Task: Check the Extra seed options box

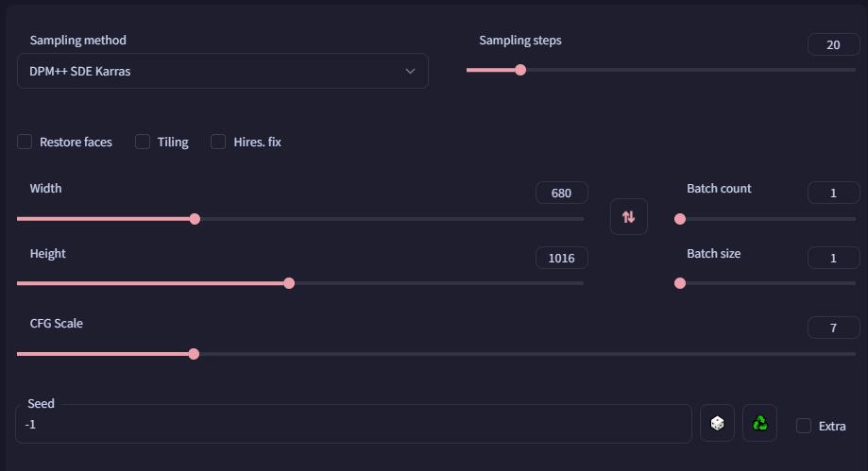Action: (x=803, y=426)
